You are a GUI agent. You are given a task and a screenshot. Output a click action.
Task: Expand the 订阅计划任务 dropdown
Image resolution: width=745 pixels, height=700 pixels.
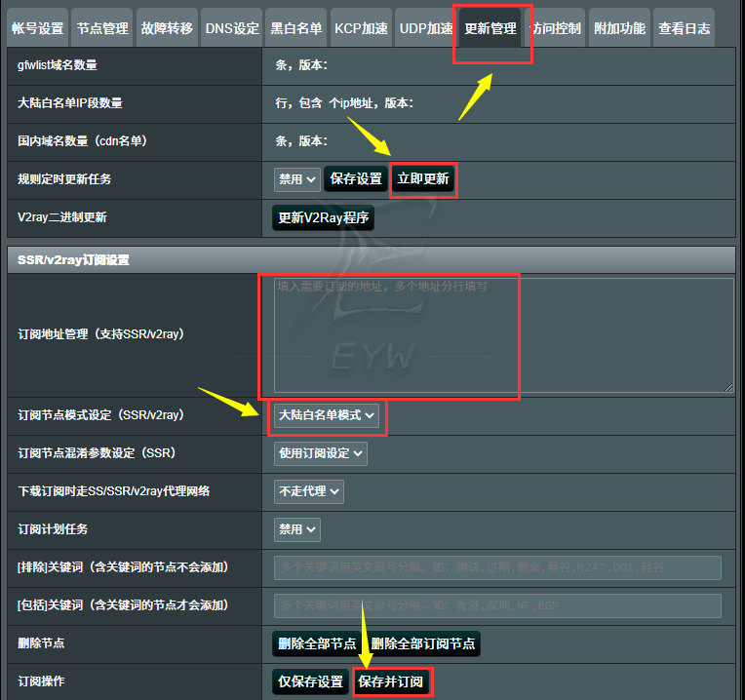click(297, 529)
